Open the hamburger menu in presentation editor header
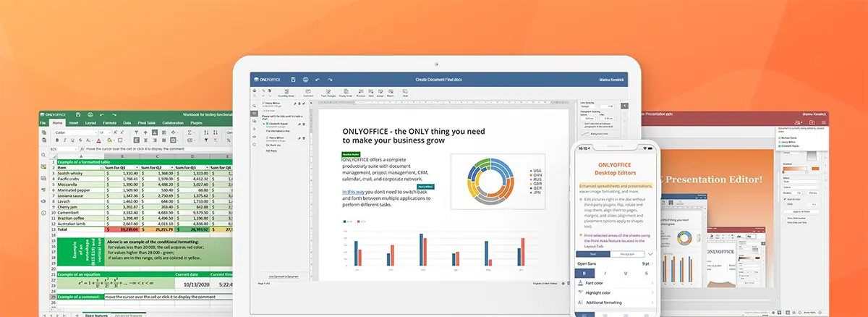The height and width of the screenshot is (317, 868). point(824,122)
